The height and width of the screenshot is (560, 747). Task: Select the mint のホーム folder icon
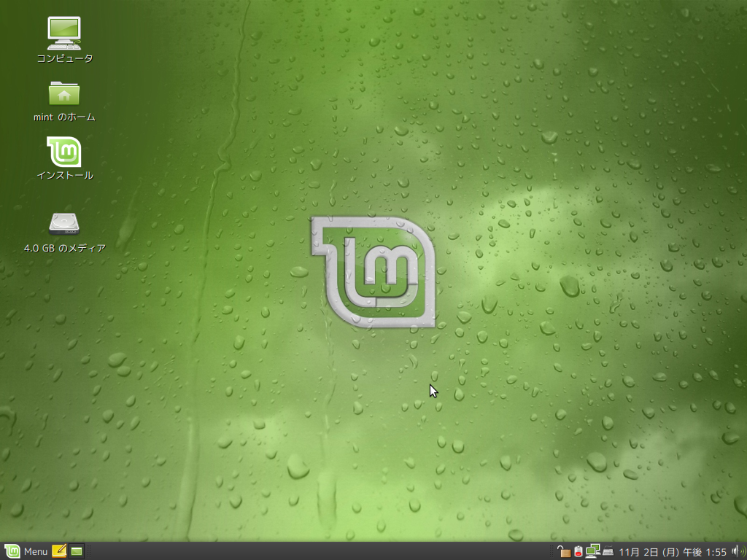pyautogui.click(x=64, y=93)
